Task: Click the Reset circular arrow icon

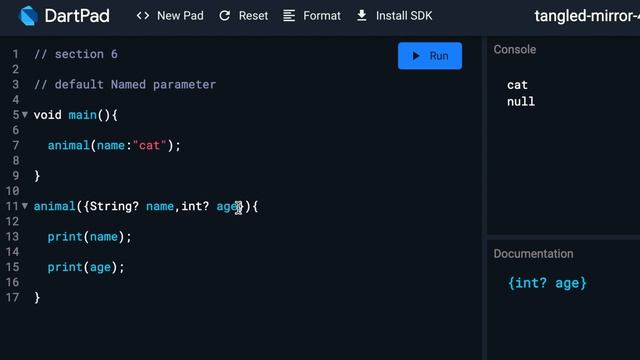Action: (x=224, y=16)
